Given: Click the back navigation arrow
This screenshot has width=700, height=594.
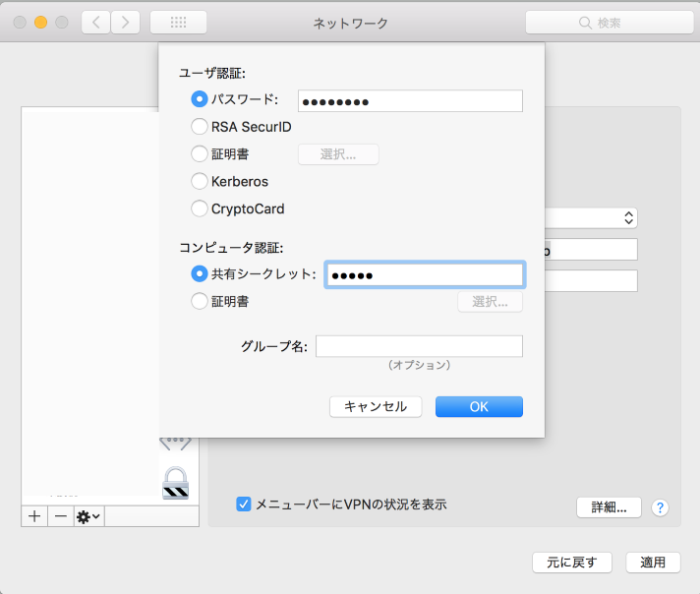Looking at the screenshot, I should coord(95,23).
